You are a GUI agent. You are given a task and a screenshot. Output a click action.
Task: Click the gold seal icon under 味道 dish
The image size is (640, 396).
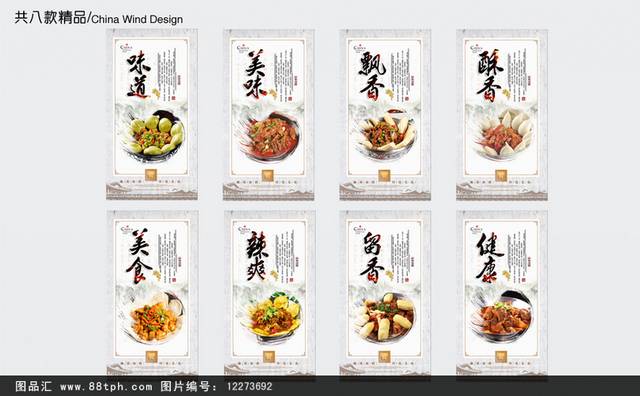pos(151,175)
